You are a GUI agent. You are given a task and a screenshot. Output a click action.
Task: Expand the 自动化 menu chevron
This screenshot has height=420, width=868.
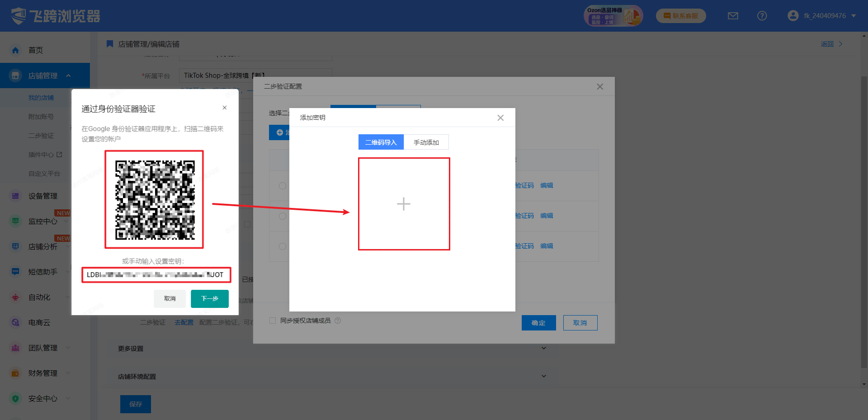(68, 297)
